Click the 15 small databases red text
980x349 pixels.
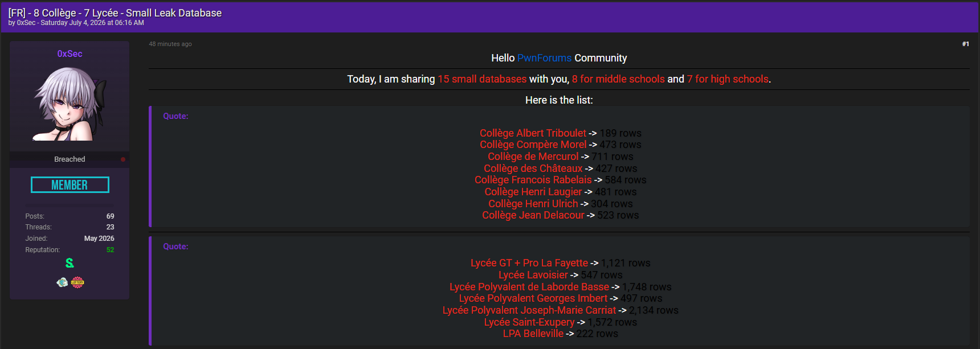click(482, 79)
